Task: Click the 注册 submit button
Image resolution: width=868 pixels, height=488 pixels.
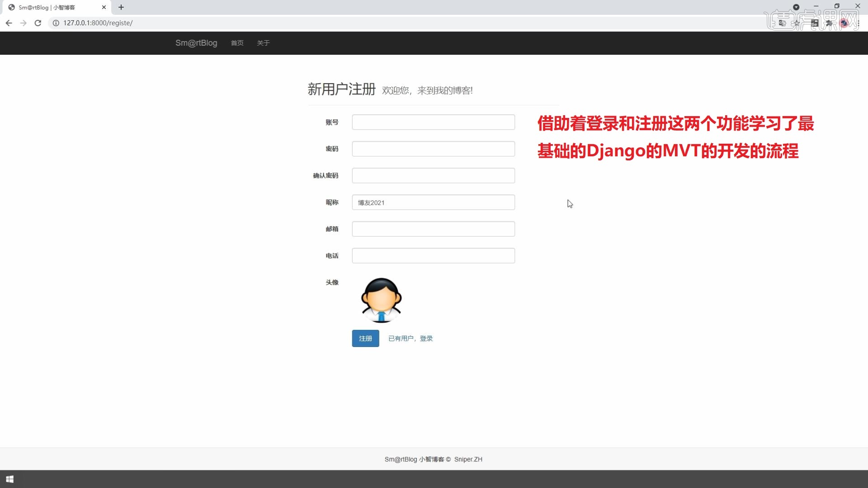Action: tap(365, 338)
